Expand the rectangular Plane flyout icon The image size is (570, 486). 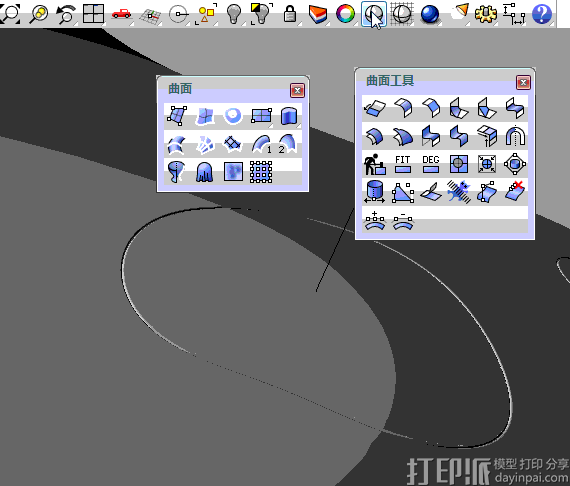coord(261,116)
